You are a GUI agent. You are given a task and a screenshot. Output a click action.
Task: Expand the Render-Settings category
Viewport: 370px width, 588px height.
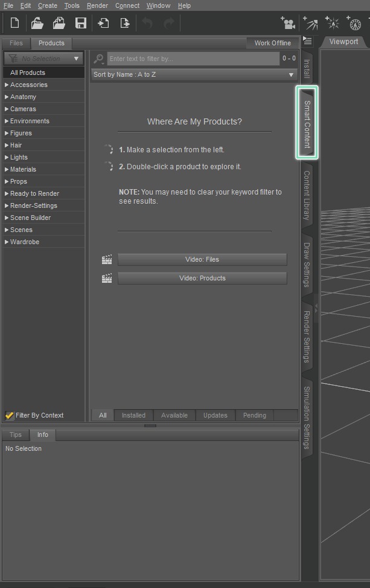[7, 205]
